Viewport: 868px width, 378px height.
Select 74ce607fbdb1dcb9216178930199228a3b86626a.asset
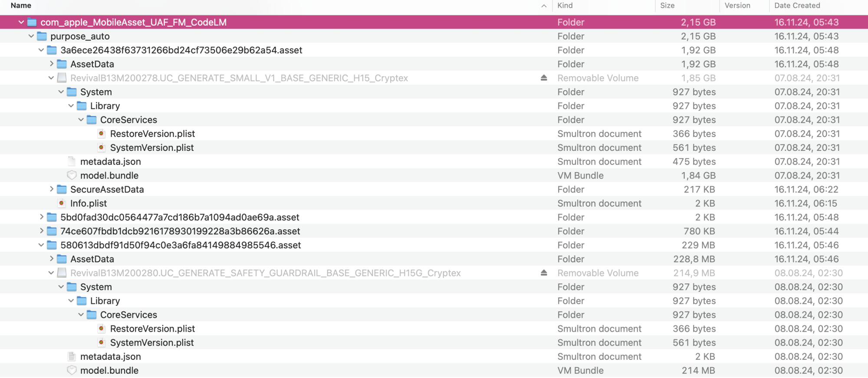tap(180, 231)
